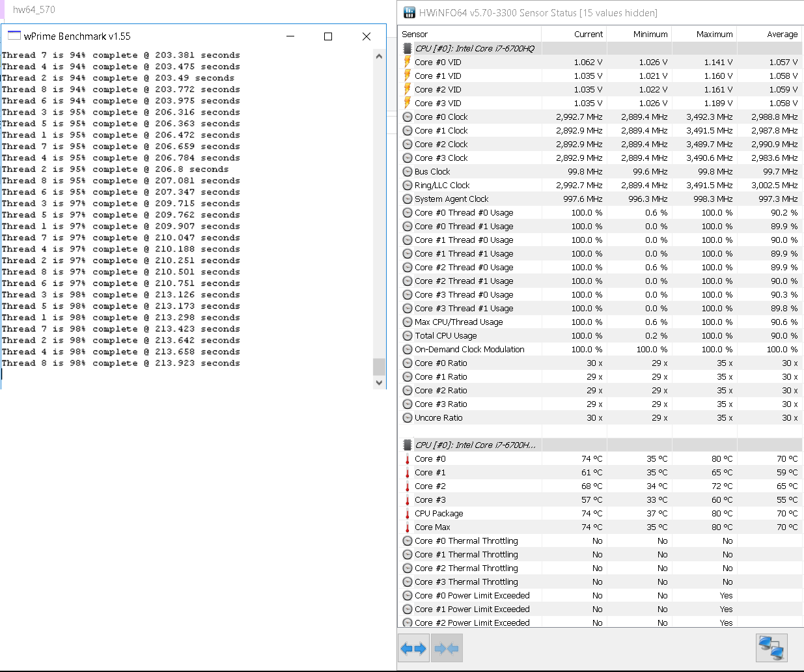Select Core #3 Thread #1 Usage row
Image resolution: width=804 pixels, height=672 pixels.
(x=600, y=308)
